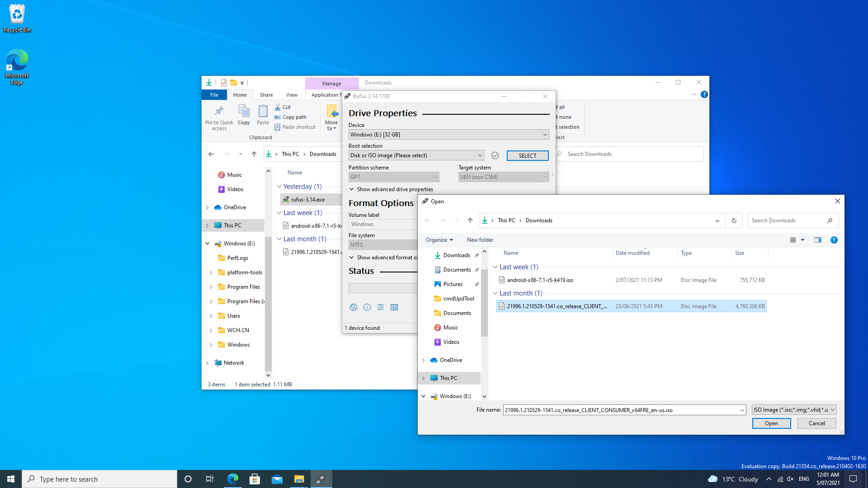Show the Rufus log icon
The image size is (868, 488).
tap(394, 307)
